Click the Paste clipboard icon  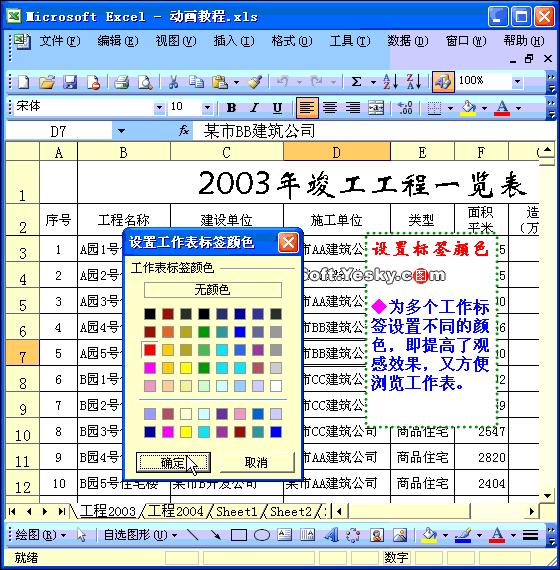pos(220,82)
